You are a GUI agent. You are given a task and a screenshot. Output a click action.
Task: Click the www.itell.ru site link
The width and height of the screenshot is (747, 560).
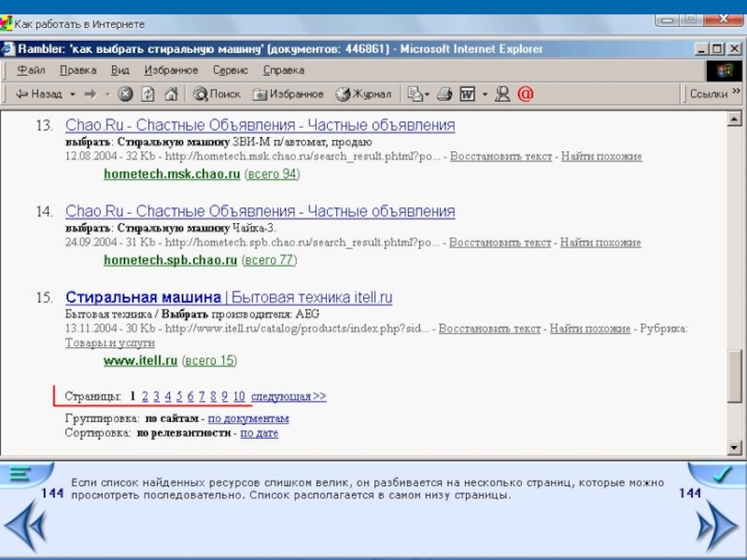click(x=141, y=360)
